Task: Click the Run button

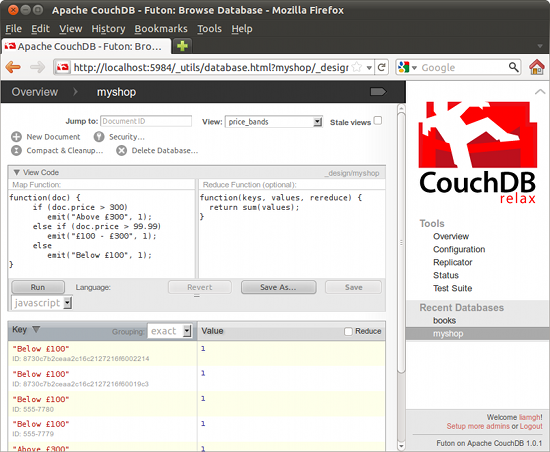Action: click(x=38, y=287)
